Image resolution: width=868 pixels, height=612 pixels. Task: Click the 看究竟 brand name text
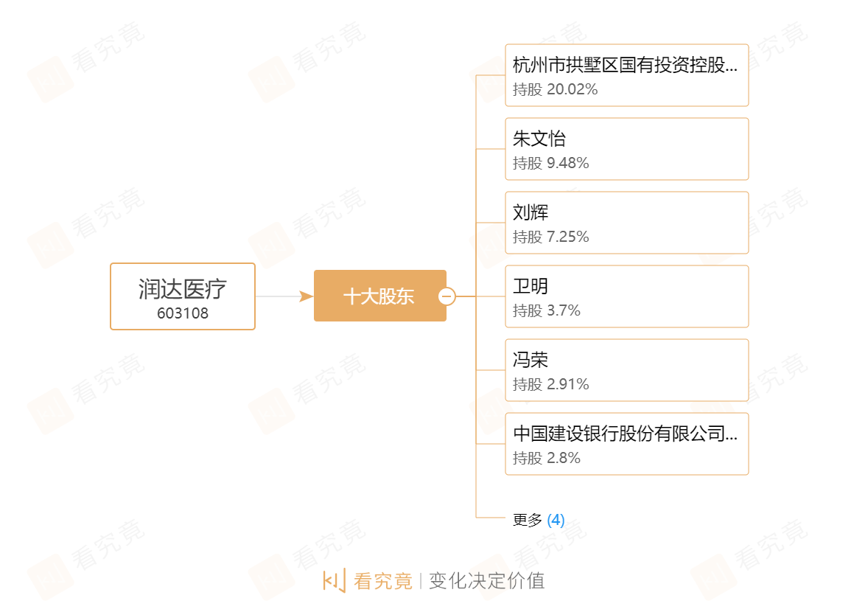tap(383, 581)
